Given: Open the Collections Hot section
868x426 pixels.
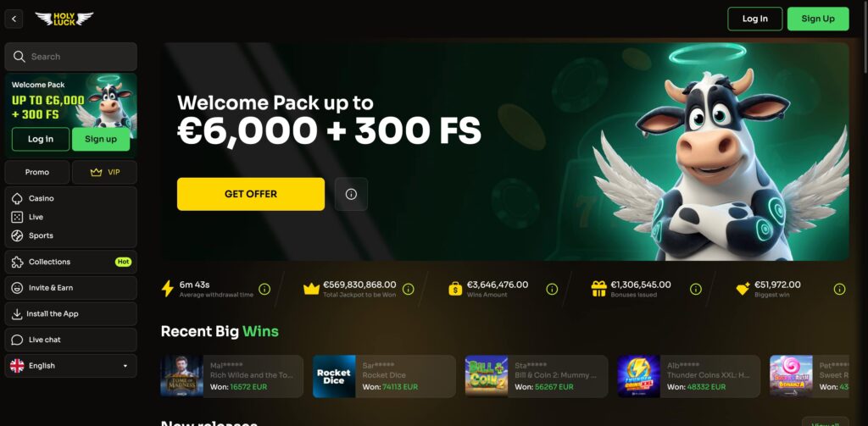Looking at the screenshot, I should tap(71, 262).
